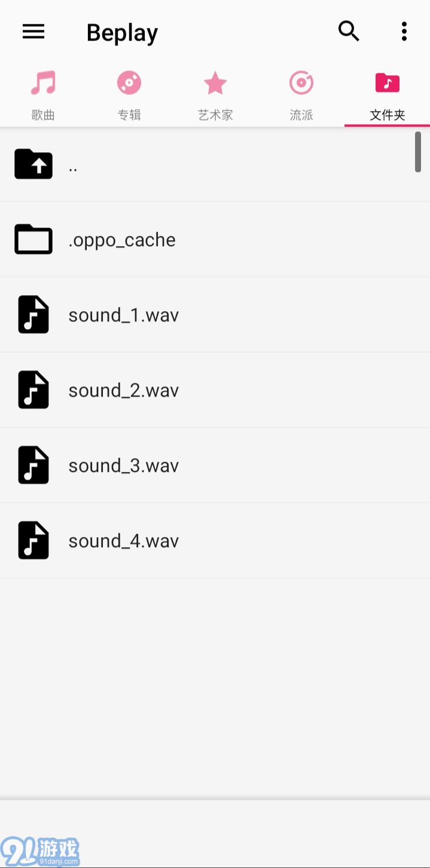Select the 文件夹 folder tab icon
The image size is (430, 868).
[387, 83]
